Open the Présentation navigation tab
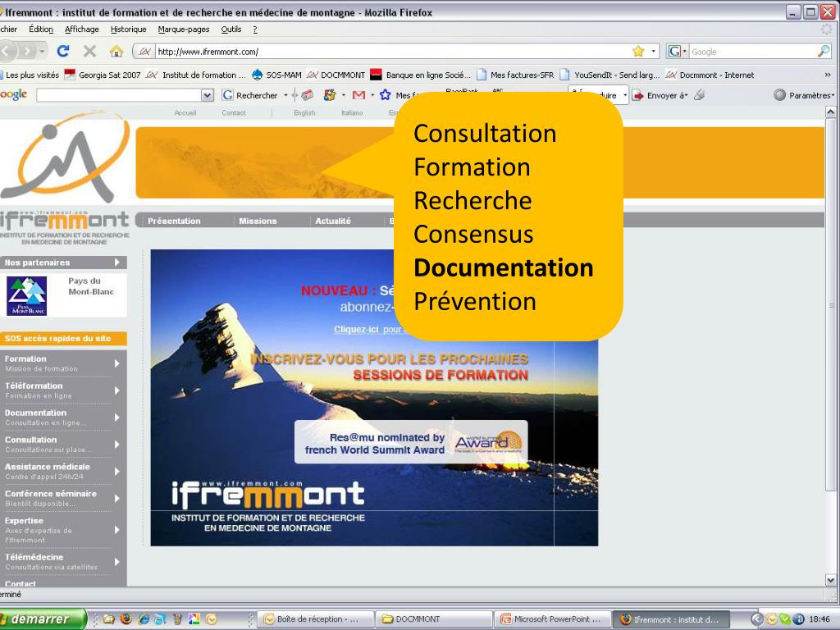 (x=174, y=221)
